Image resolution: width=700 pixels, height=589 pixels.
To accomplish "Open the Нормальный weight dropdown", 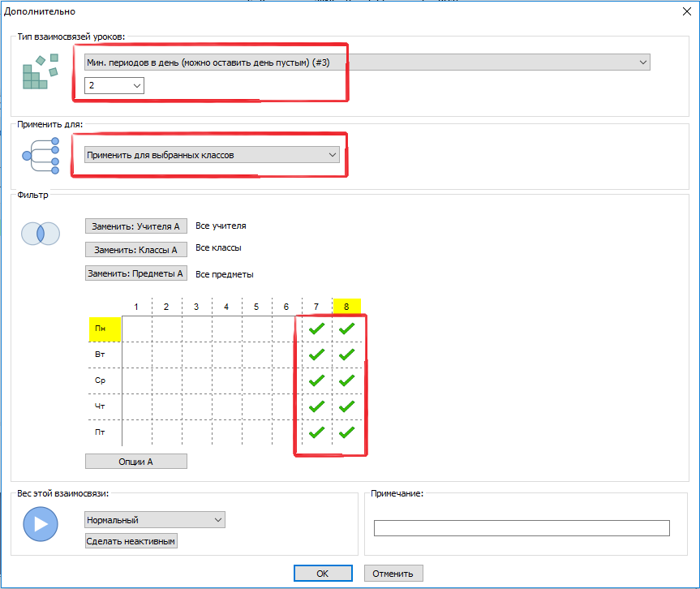I will tap(154, 519).
